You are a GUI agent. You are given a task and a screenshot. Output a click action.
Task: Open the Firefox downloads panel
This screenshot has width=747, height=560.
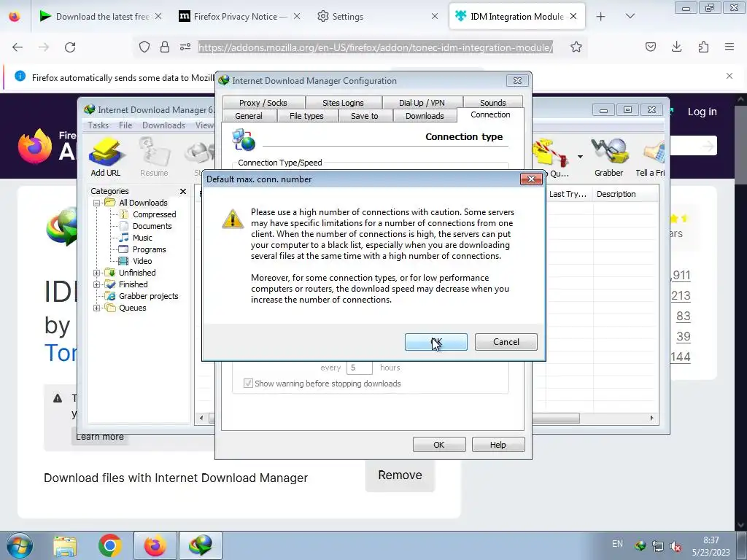[676, 47]
